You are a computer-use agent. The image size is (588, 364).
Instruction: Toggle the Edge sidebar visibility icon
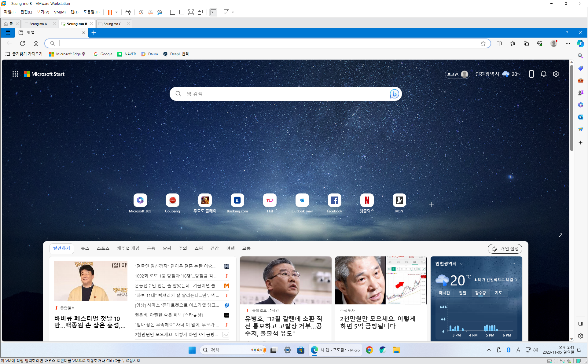581,324
